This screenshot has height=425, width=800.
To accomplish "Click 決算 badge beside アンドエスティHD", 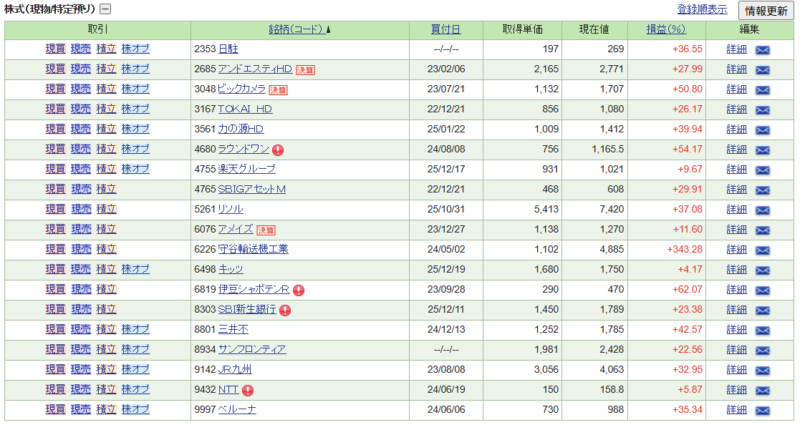I will coord(305,70).
